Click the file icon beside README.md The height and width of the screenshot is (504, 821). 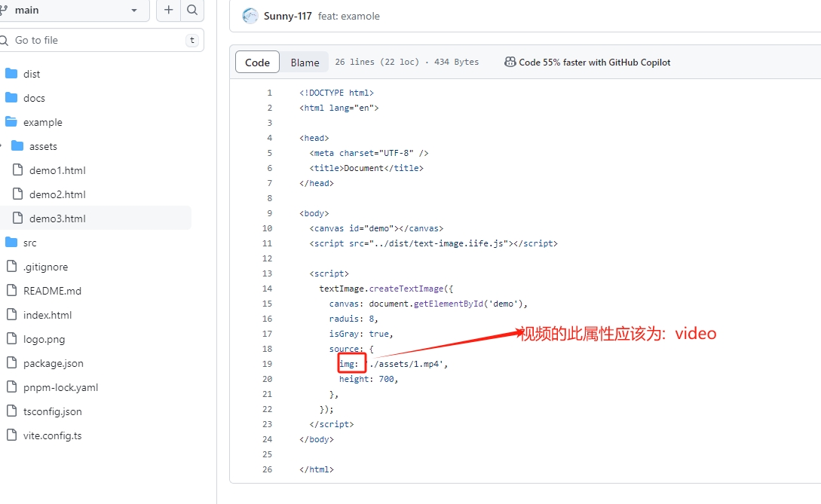(11, 290)
